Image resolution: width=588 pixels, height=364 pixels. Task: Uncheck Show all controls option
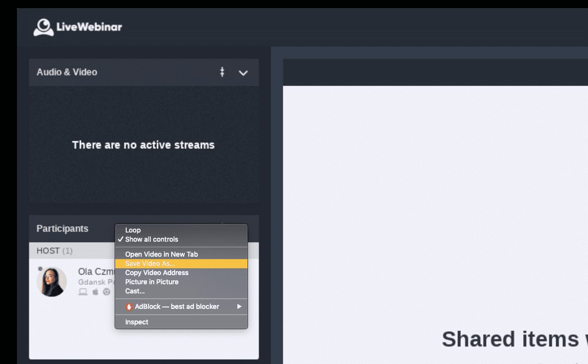tap(151, 239)
